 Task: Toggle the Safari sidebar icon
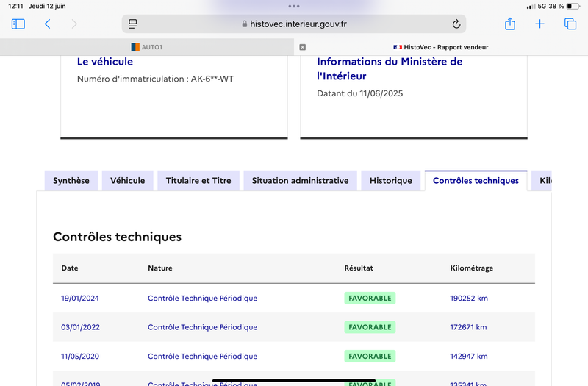pyautogui.click(x=18, y=24)
